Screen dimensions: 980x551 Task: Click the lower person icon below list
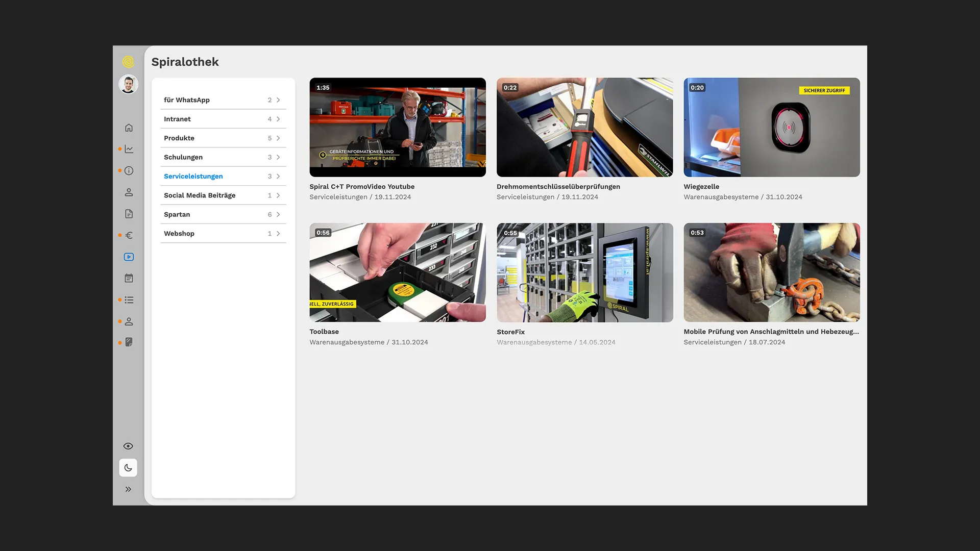[x=129, y=321]
